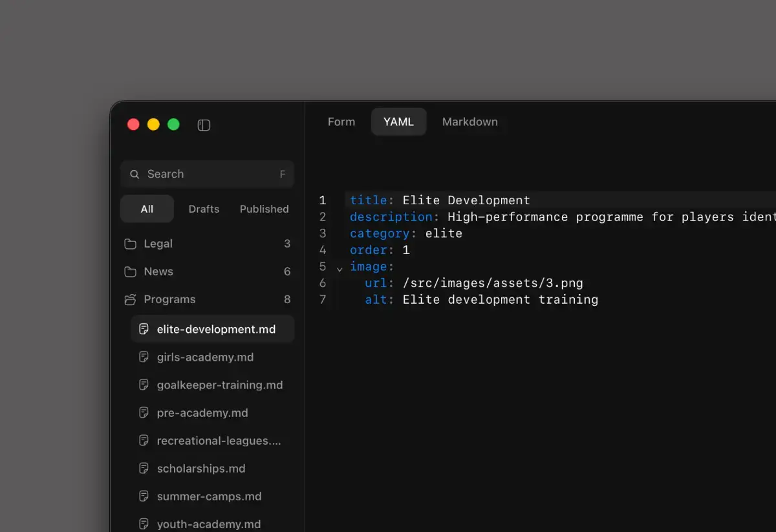
Task: Click the summer-camps.md file icon
Action: (144, 496)
